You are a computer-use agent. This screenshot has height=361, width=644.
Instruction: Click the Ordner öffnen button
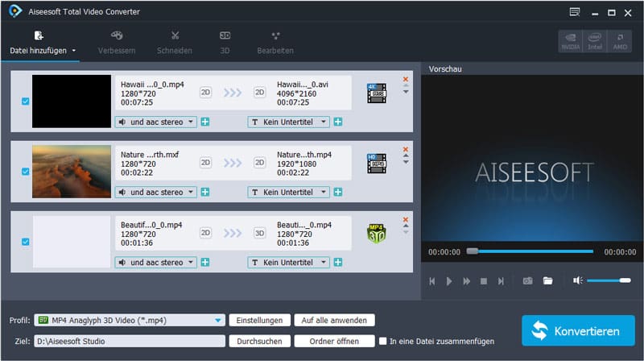(x=334, y=342)
